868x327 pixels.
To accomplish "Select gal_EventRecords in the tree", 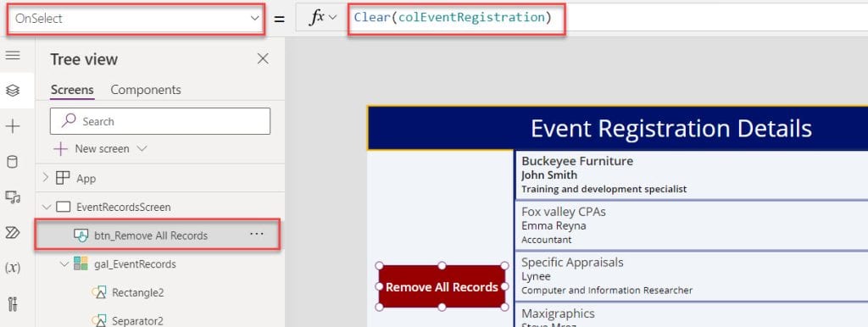I will click(x=135, y=264).
